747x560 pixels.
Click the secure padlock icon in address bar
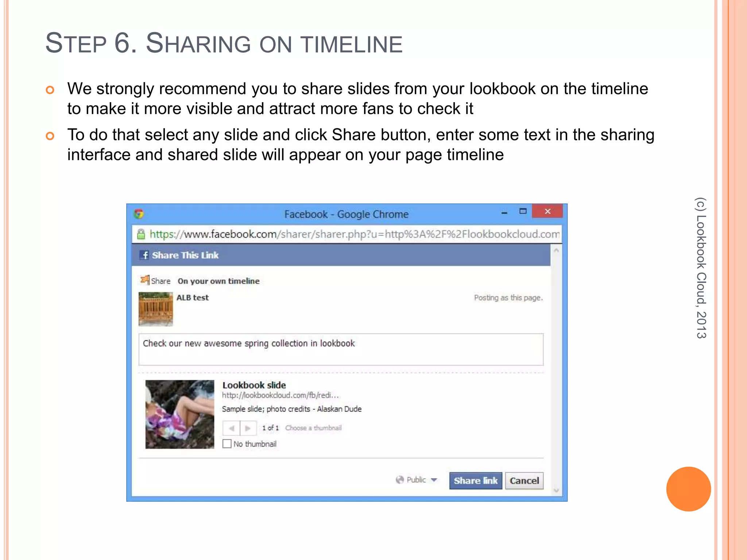tap(141, 234)
